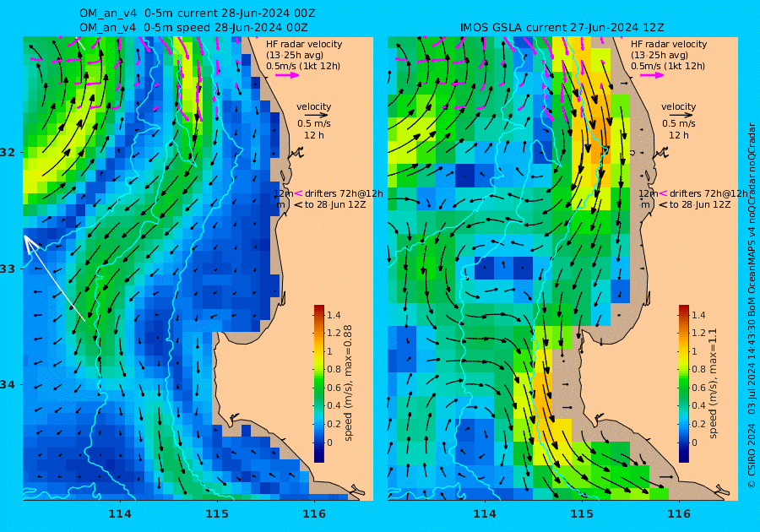Image resolution: width=760 pixels, height=532 pixels.
Task: Click the '0.2' tick on left color bar
Action: 334,424
